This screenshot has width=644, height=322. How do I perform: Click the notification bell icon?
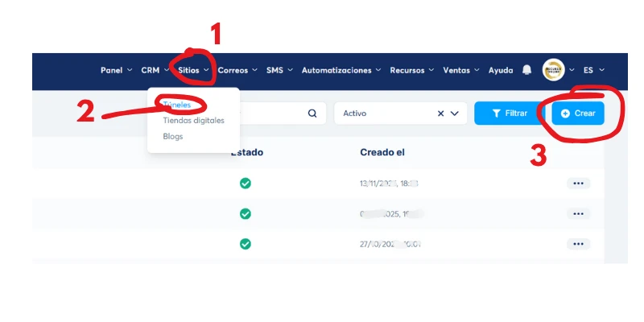[x=527, y=70]
